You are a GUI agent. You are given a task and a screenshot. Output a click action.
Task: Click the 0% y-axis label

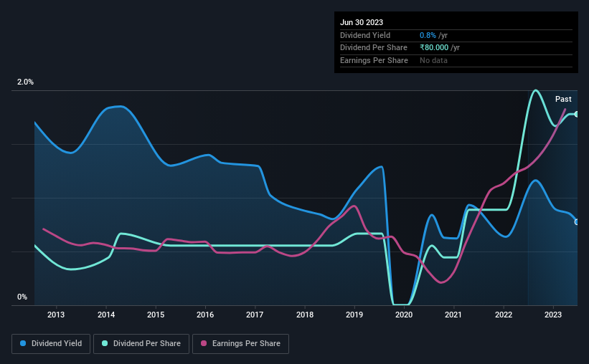(22, 297)
